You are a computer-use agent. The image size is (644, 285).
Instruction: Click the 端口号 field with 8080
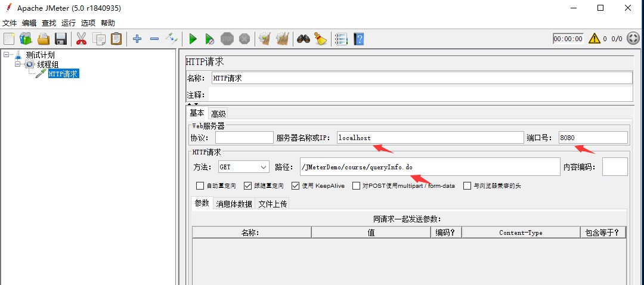pos(593,138)
